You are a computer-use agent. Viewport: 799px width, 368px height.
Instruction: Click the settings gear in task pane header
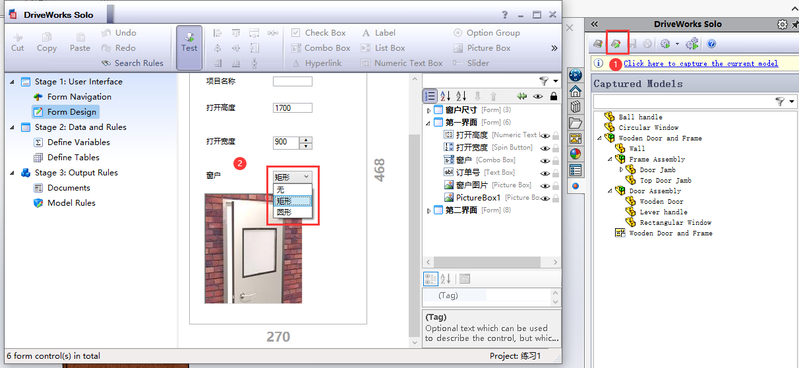[782, 24]
